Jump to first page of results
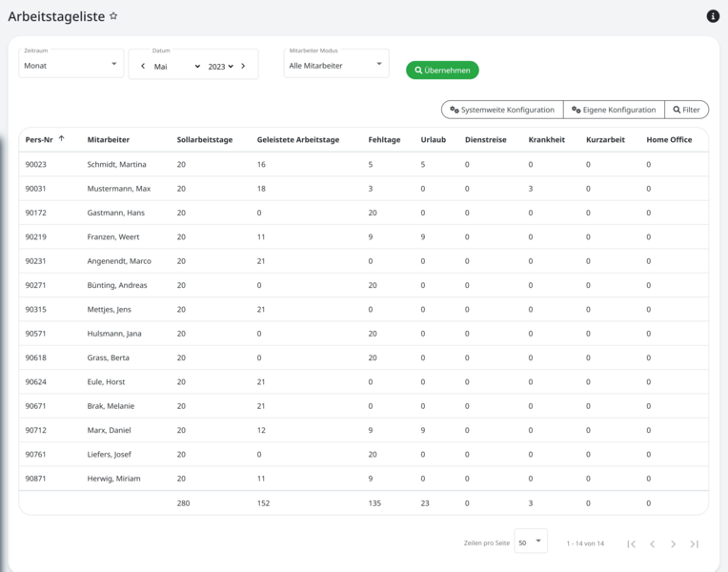The width and height of the screenshot is (728, 572). [x=631, y=543]
